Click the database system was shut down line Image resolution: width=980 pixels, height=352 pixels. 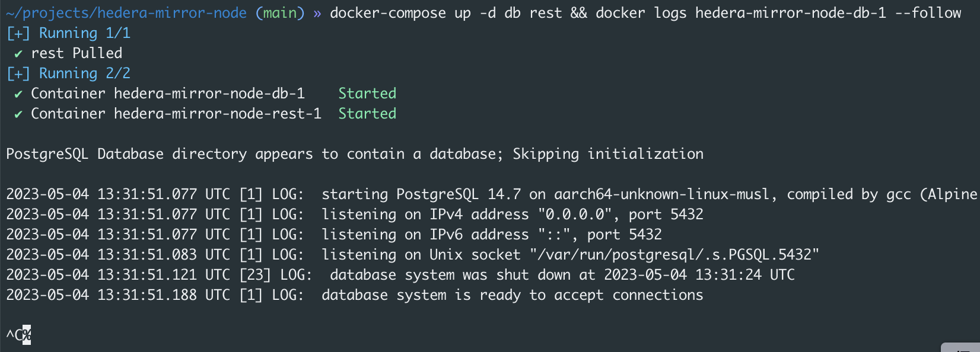point(400,275)
